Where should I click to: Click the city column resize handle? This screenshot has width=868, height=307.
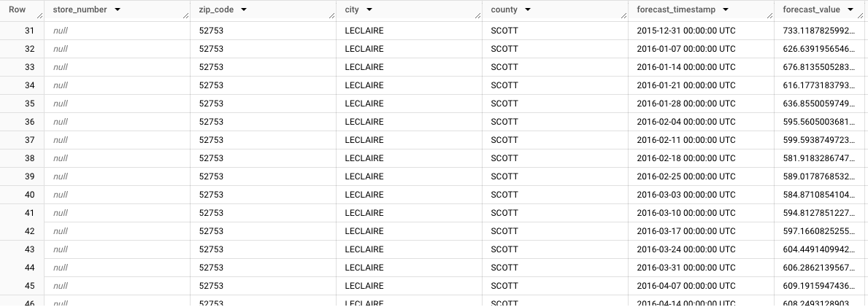point(479,16)
